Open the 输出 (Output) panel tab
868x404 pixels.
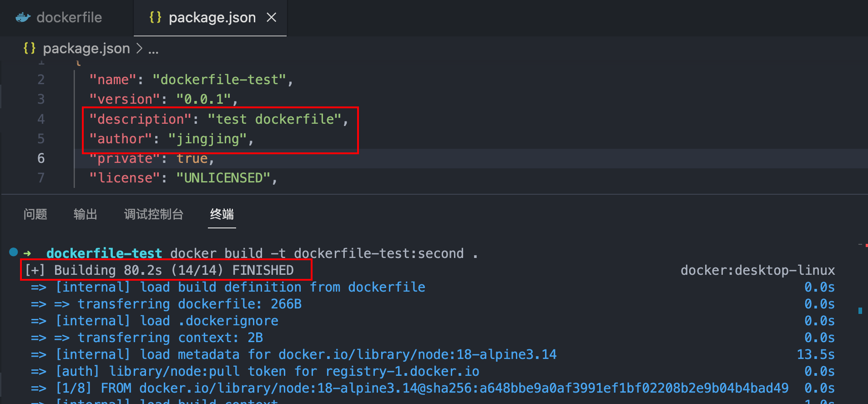click(x=86, y=214)
